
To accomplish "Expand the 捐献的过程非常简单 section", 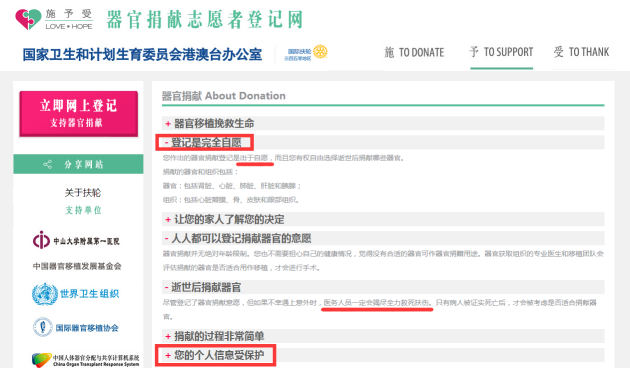I will 383,336.
